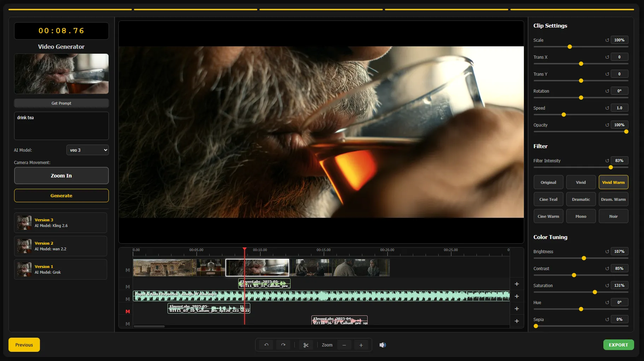
Task: Open Version 2 wan 2.2 entry
Action: coord(60,246)
